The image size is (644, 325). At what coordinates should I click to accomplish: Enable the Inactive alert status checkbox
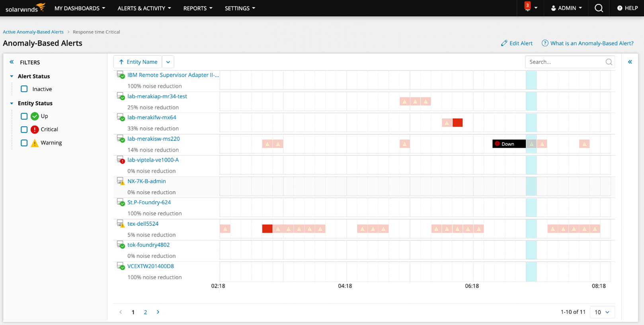[x=24, y=89]
